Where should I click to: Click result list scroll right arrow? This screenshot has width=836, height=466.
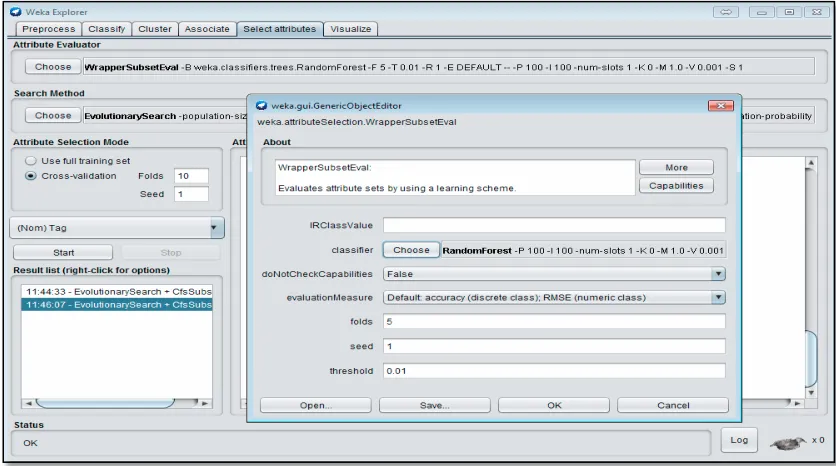click(206, 404)
